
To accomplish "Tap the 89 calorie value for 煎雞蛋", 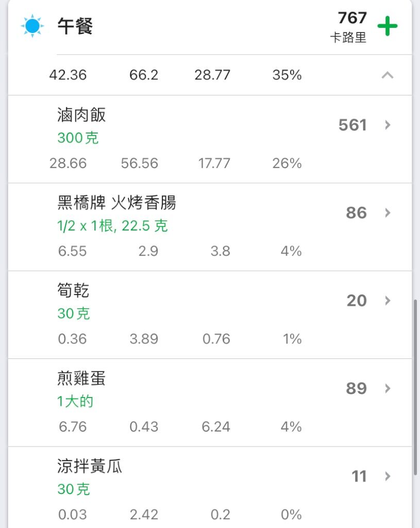I will tap(357, 388).
